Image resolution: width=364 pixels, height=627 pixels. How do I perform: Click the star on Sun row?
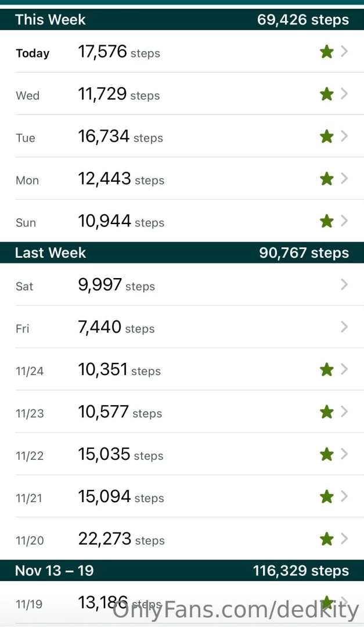327,221
